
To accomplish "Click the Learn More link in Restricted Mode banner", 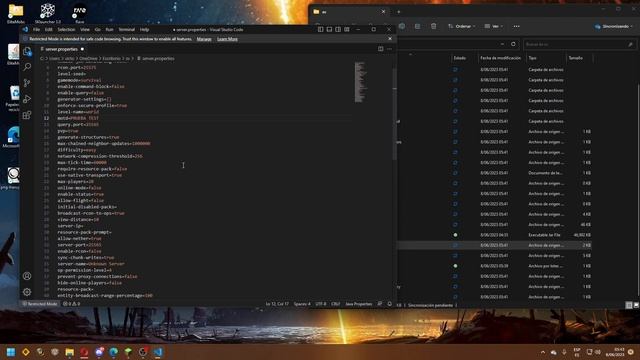I will click(x=227, y=39).
